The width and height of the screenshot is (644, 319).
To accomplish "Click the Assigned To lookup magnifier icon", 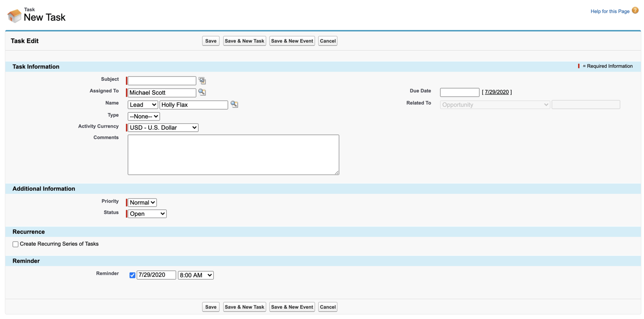I will pos(202,92).
